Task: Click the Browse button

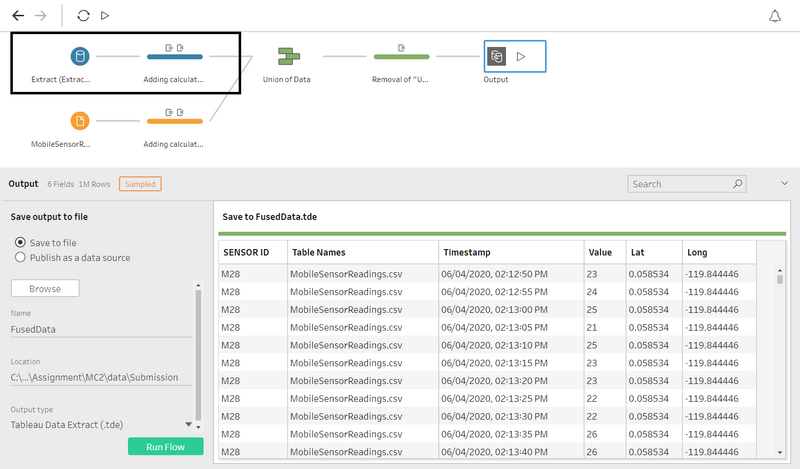Action: tap(45, 288)
